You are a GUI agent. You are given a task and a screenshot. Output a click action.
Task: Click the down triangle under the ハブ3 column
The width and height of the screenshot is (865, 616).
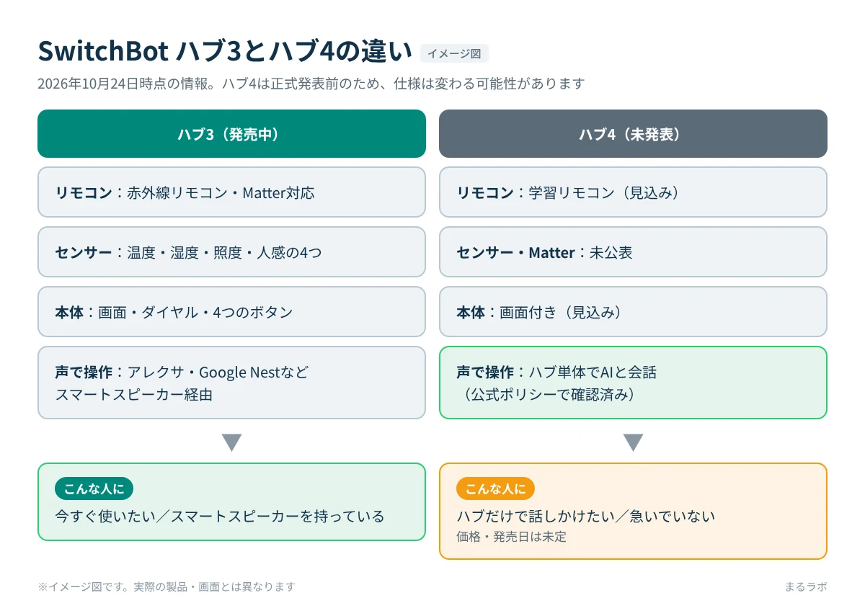231,442
